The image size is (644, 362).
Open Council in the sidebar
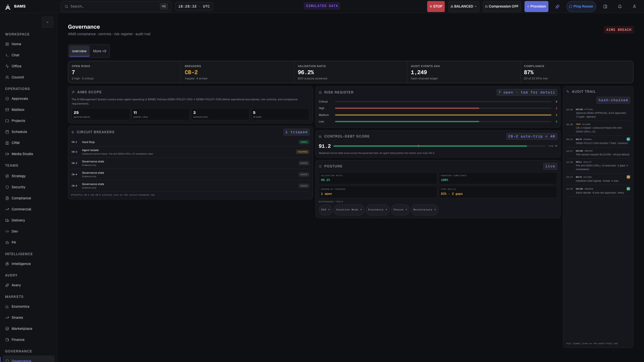click(28, 77)
